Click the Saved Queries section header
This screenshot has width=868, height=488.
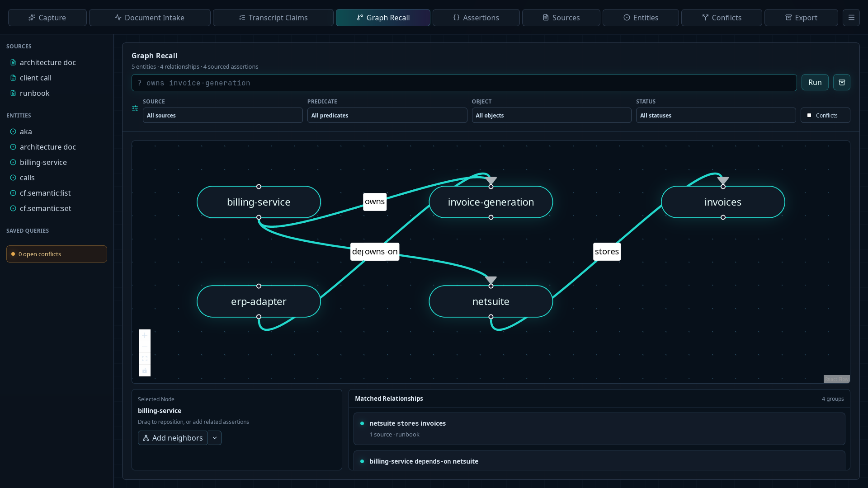point(28,230)
